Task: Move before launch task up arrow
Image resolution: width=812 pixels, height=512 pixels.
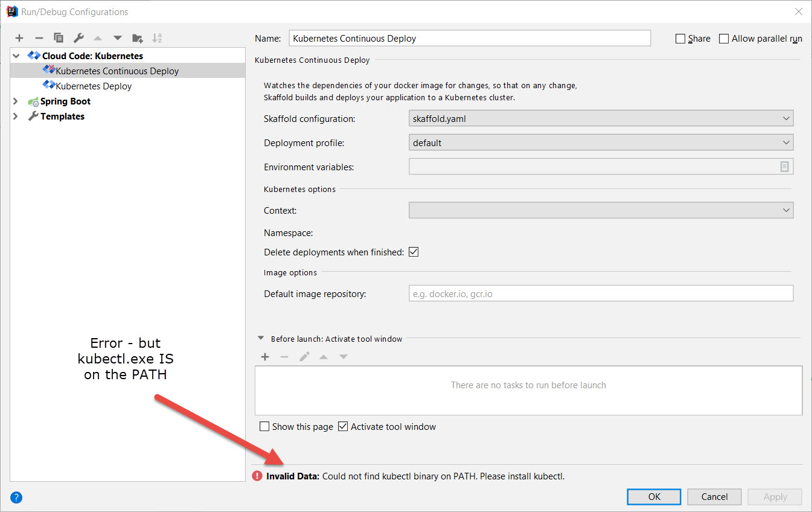Action: click(x=324, y=357)
